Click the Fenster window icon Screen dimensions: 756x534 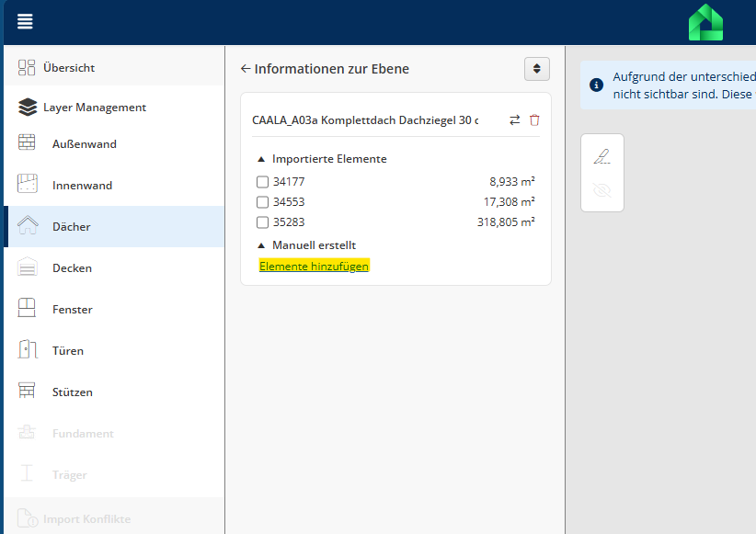(27, 308)
